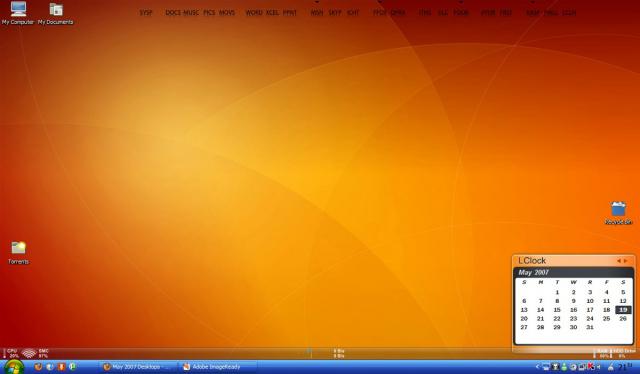
Task: Launch Firefox from the quick launch bar
Action: (38, 367)
